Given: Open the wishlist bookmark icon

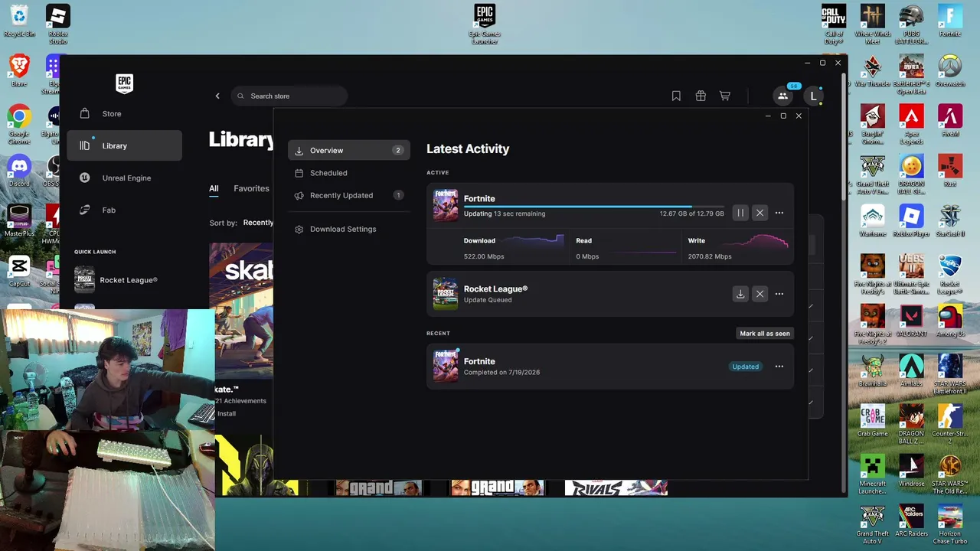Looking at the screenshot, I should tap(676, 96).
